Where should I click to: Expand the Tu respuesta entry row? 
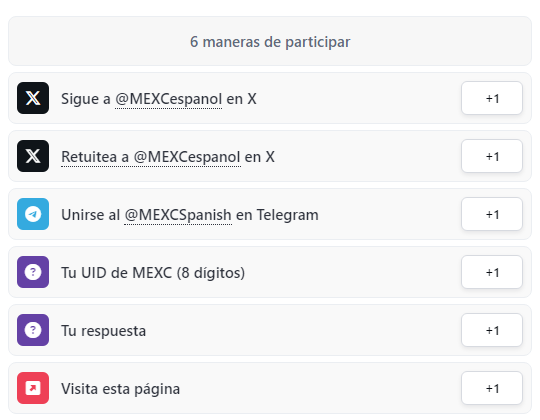(270, 330)
